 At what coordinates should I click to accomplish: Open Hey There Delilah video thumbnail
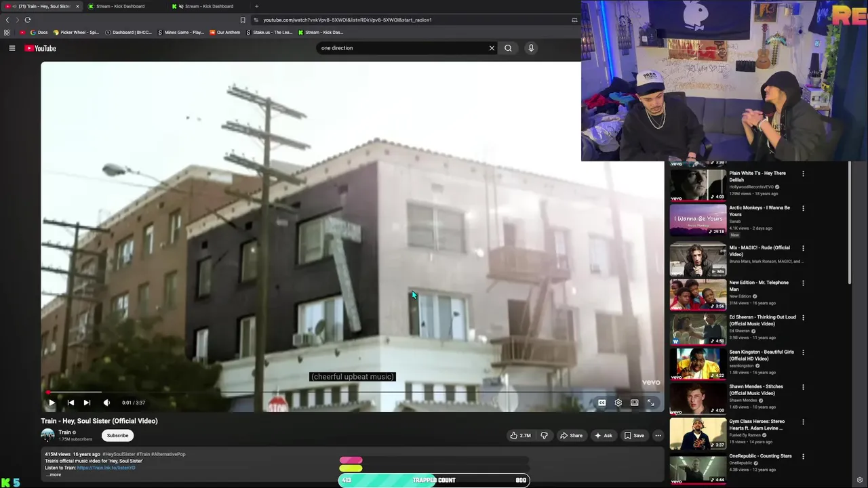(698, 185)
